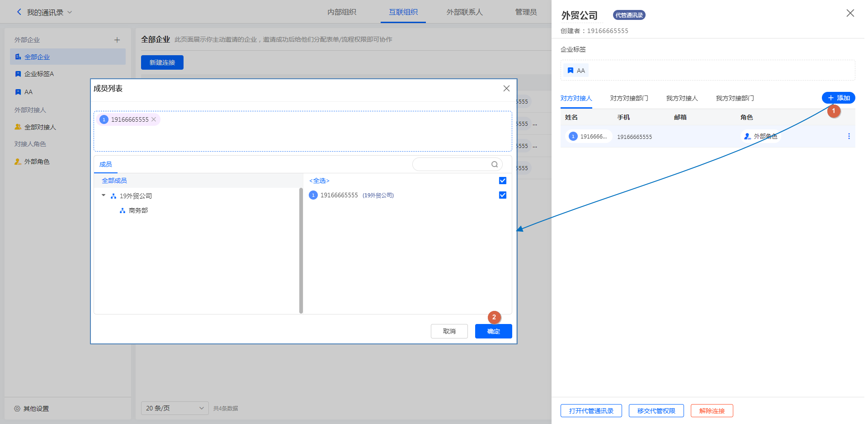The height and width of the screenshot is (424, 868).
Task: Click the plus icon next to 外部企业
Action: 117,40
